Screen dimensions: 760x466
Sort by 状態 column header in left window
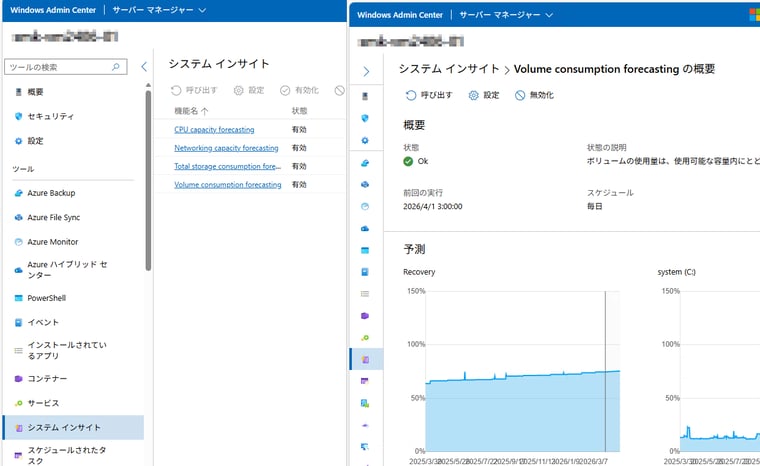point(299,111)
